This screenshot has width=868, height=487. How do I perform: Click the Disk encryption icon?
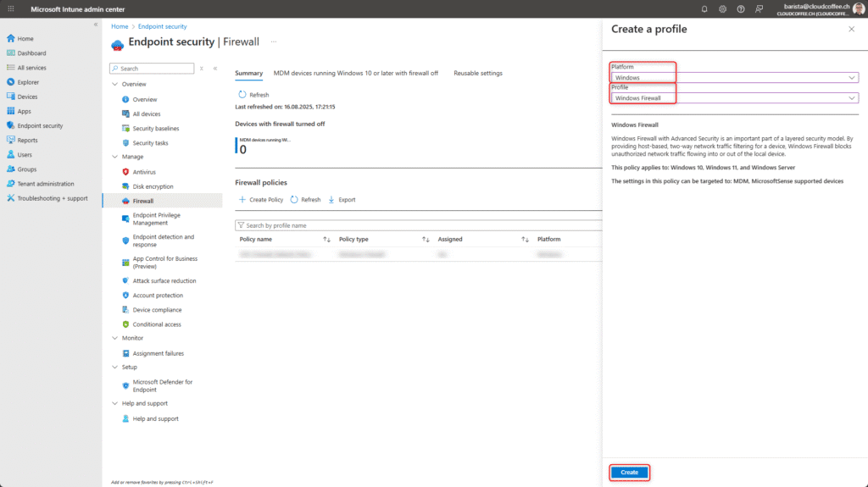point(125,186)
